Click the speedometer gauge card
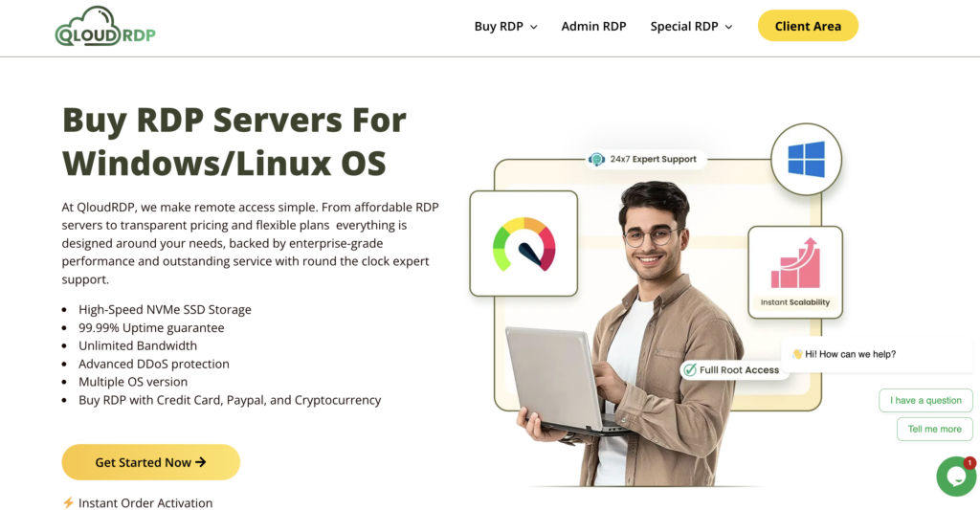This screenshot has width=980, height=510. [x=523, y=243]
